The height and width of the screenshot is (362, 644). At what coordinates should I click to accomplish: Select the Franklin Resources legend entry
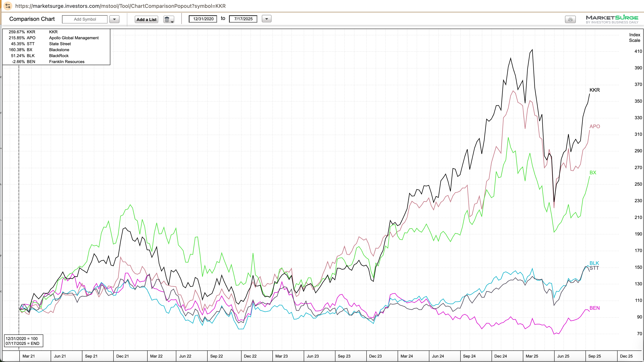67,62
